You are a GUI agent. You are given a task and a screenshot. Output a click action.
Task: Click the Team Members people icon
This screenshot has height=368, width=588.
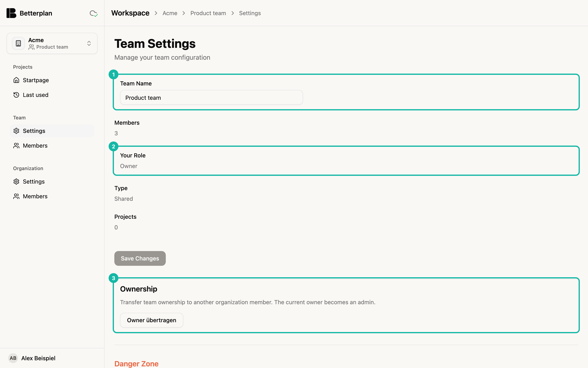pos(16,146)
